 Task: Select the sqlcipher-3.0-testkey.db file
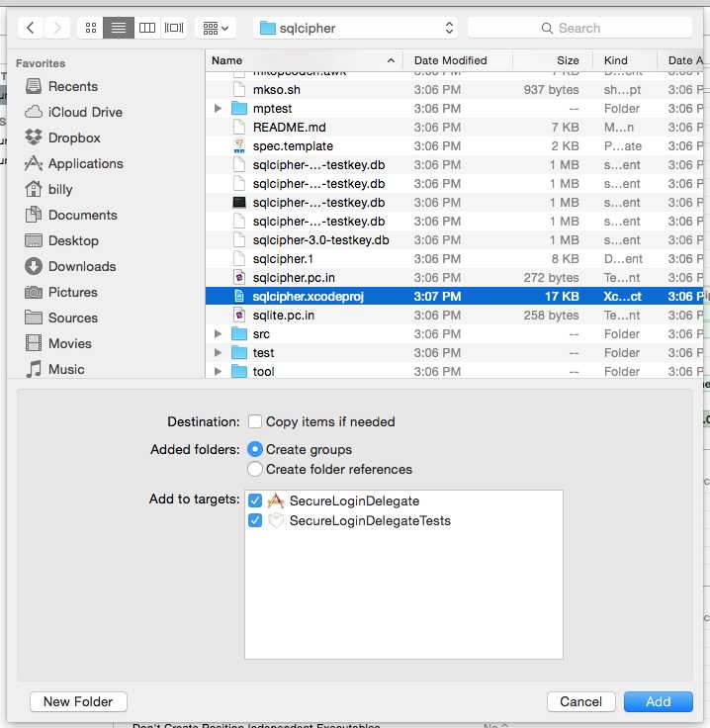(x=454, y=240)
